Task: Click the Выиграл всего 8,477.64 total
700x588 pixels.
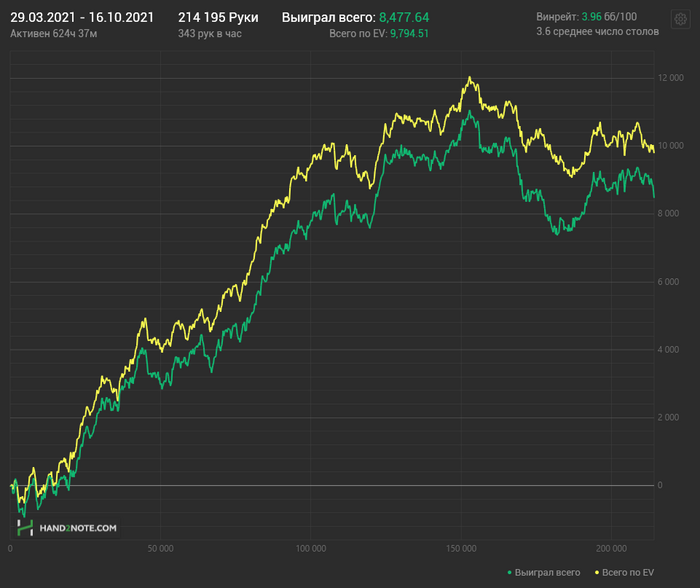Action: pos(355,18)
